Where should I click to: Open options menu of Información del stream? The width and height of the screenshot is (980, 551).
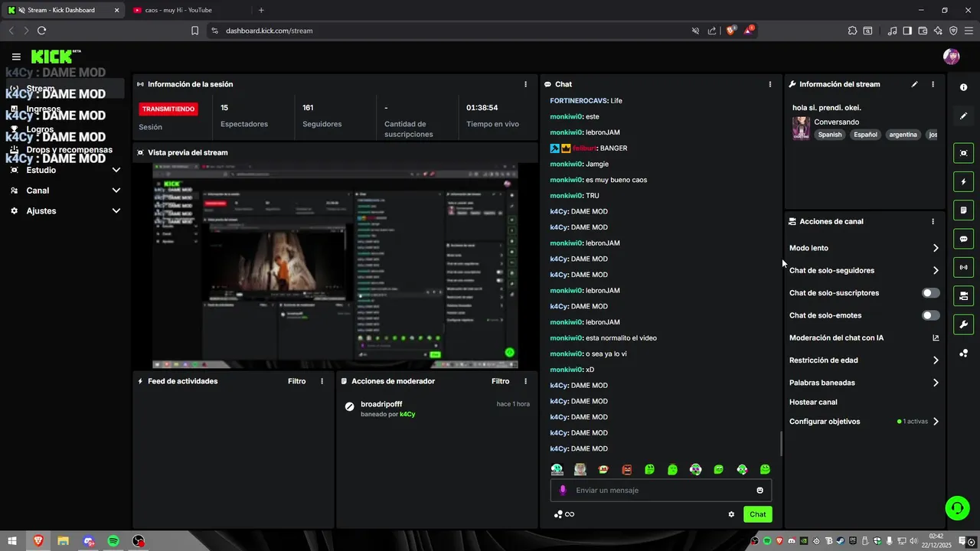(933, 84)
